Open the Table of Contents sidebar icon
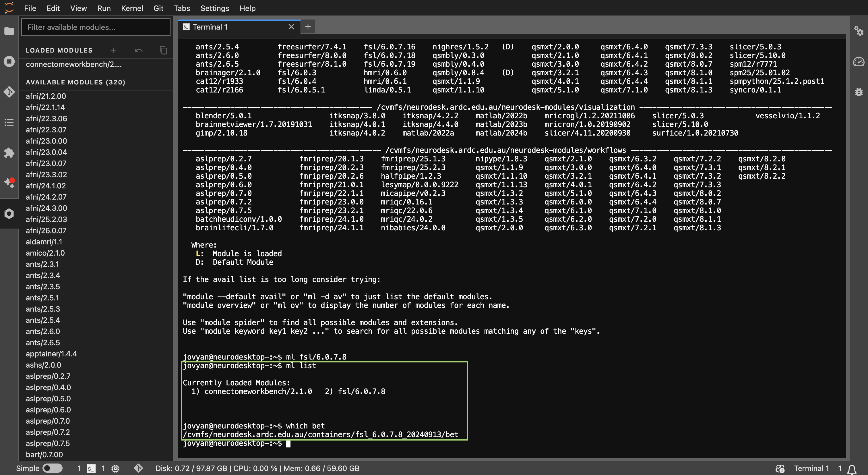The image size is (868, 475). (9, 122)
